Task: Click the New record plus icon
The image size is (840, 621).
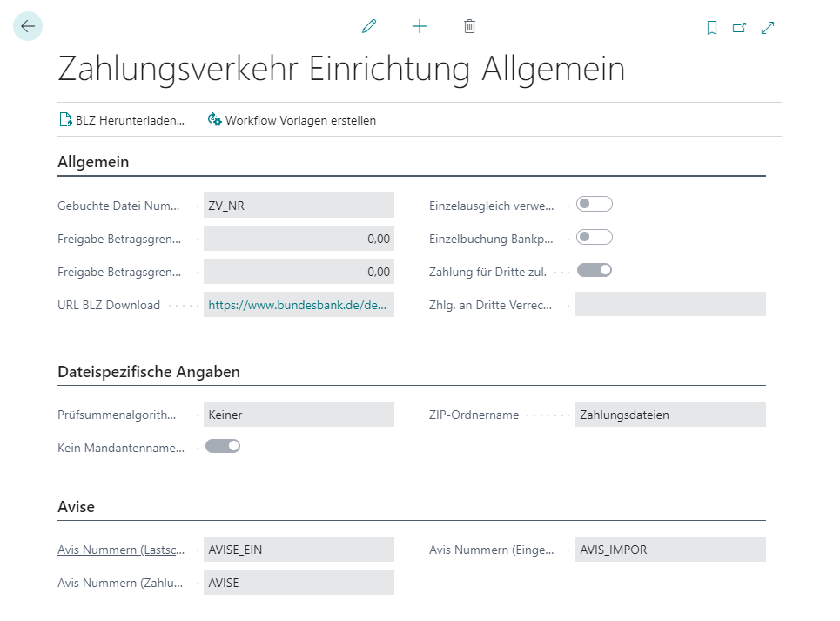Action: (x=419, y=26)
